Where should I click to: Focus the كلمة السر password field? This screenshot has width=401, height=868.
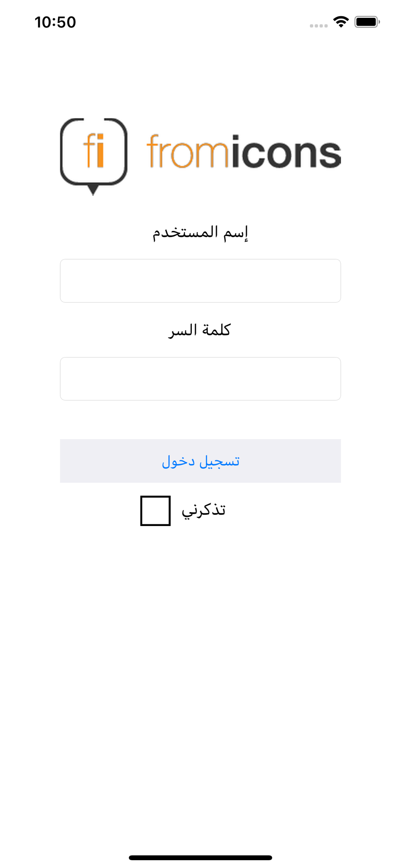pyautogui.click(x=200, y=379)
